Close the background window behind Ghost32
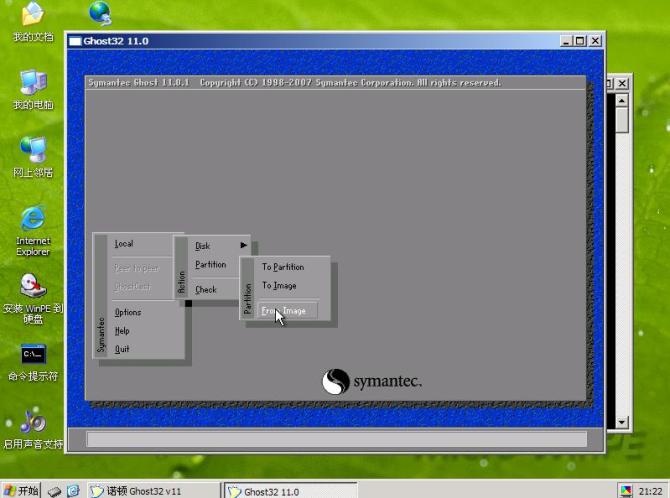 click(622, 83)
